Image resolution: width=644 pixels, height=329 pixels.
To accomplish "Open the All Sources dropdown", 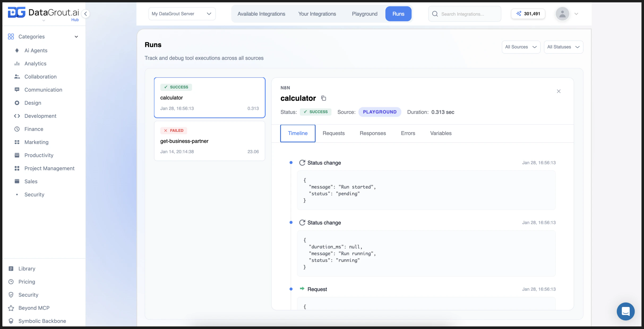I will 521,47.
